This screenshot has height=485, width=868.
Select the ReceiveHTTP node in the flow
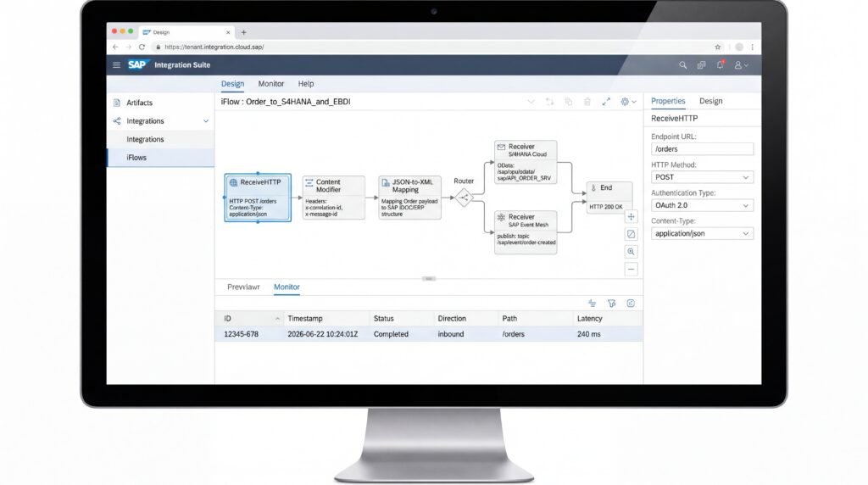coord(258,198)
